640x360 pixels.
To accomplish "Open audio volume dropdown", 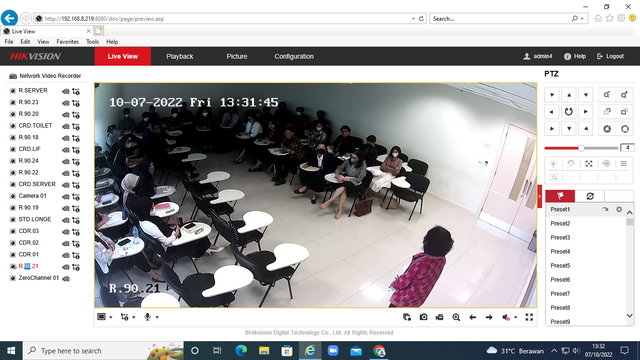I will point(515,317).
